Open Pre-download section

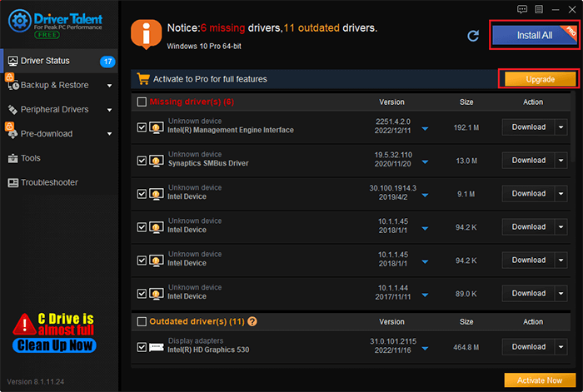[59, 134]
